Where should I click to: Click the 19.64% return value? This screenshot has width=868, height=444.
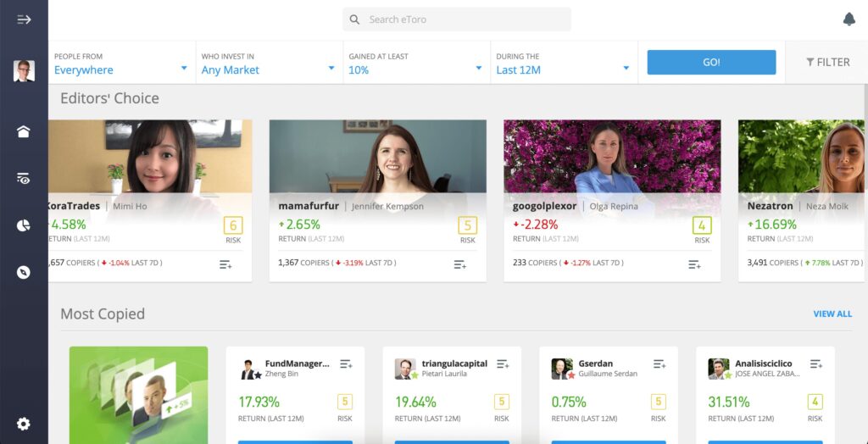[415, 402]
